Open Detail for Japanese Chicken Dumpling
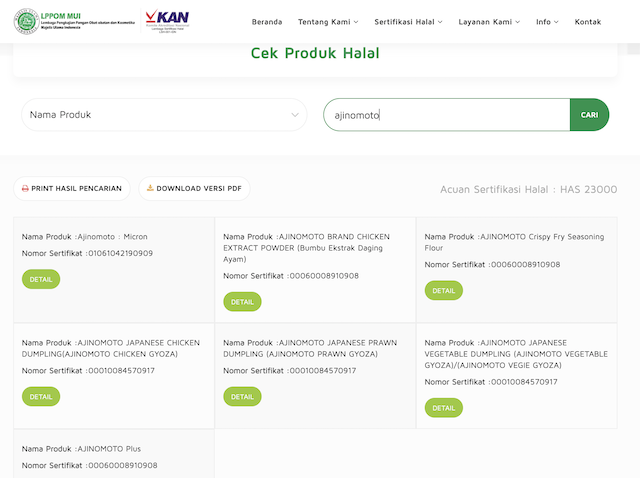The width and height of the screenshot is (640, 478). coord(41,396)
